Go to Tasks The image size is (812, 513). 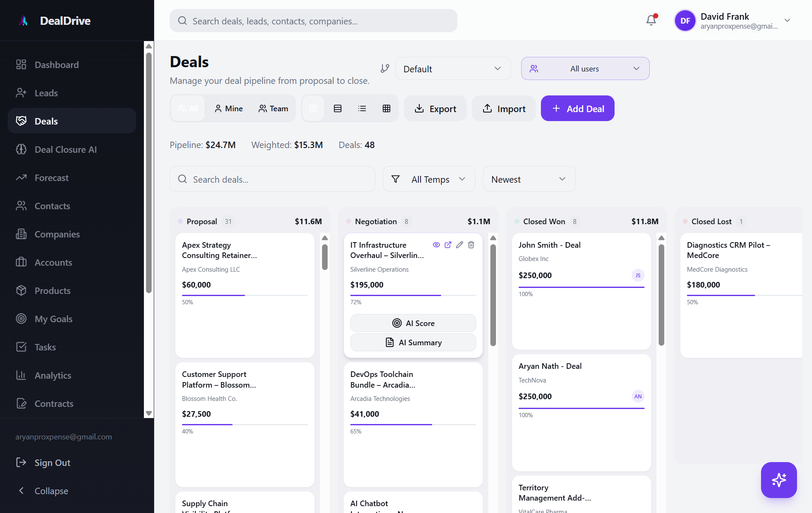click(72, 347)
